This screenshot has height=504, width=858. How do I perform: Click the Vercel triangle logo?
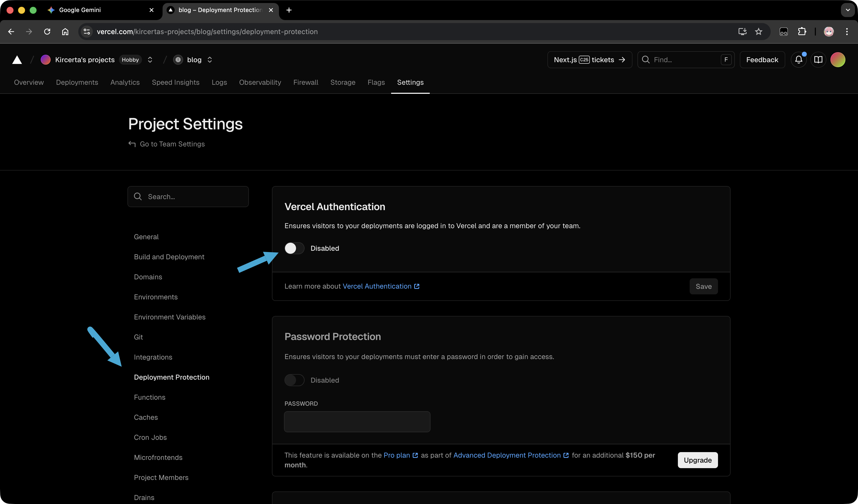(17, 60)
